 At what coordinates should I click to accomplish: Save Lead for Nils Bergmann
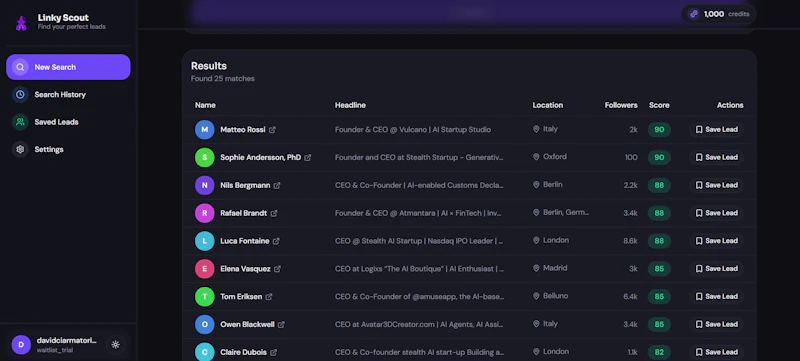(716, 185)
